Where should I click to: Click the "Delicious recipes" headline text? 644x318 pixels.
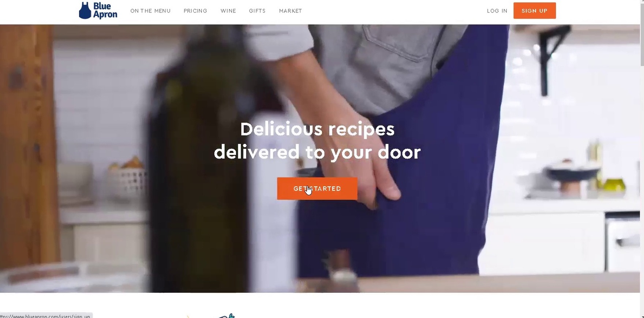tap(317, 129)
